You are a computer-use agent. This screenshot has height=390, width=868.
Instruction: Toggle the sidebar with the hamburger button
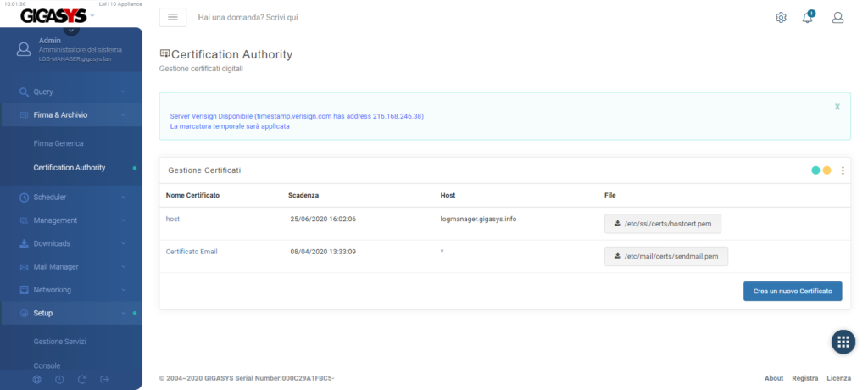pyautogui.click(x=173, y=18)
